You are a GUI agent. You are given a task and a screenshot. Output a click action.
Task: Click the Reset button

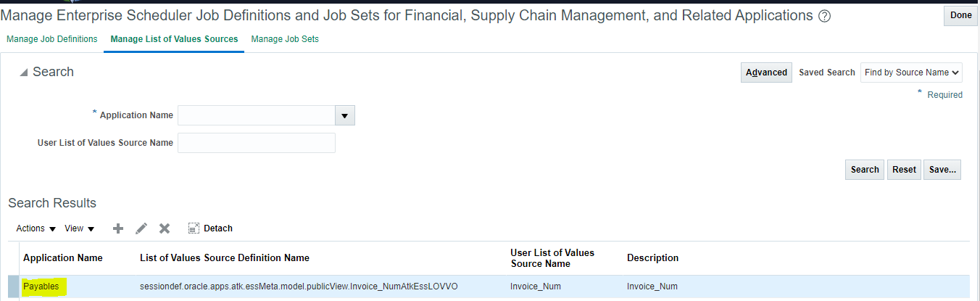[905, 170]
